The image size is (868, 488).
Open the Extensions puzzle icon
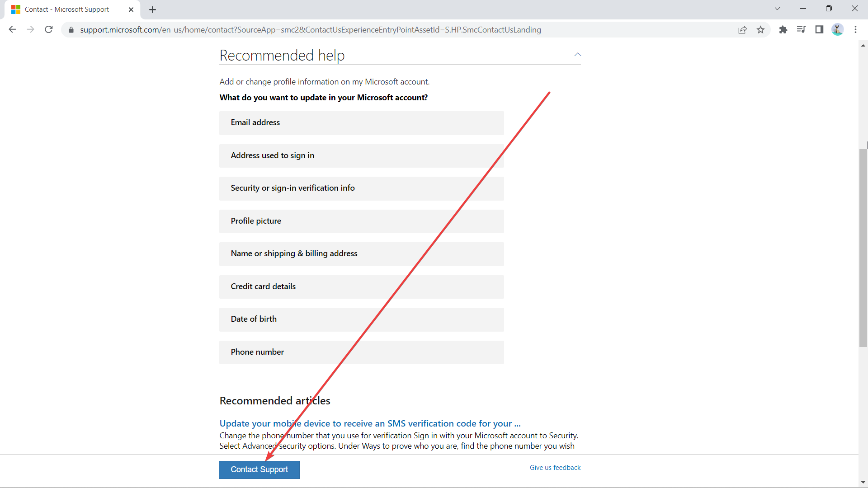click(x=783, y=30)
